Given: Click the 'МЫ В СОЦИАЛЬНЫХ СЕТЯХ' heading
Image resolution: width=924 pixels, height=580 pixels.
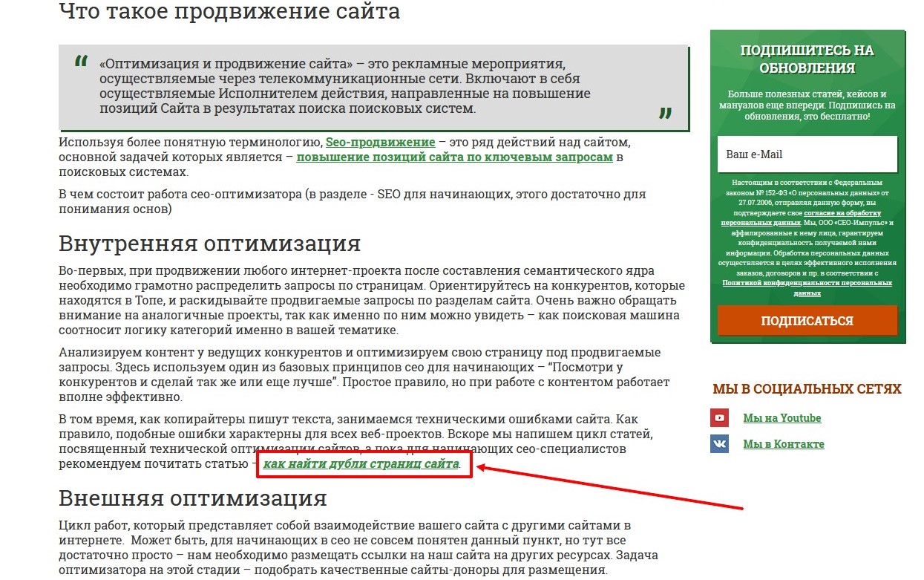Looking at the screenshot, I should (807, 389).
